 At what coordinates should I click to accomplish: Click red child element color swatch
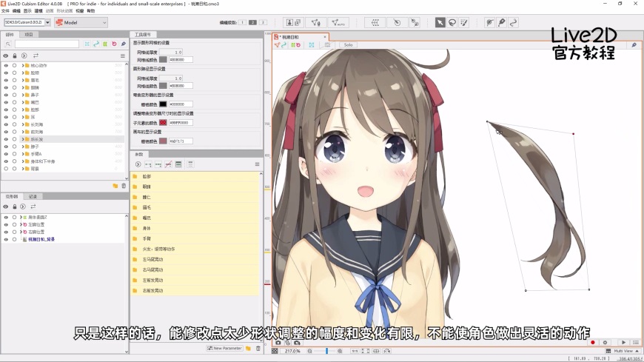[163, 122]
